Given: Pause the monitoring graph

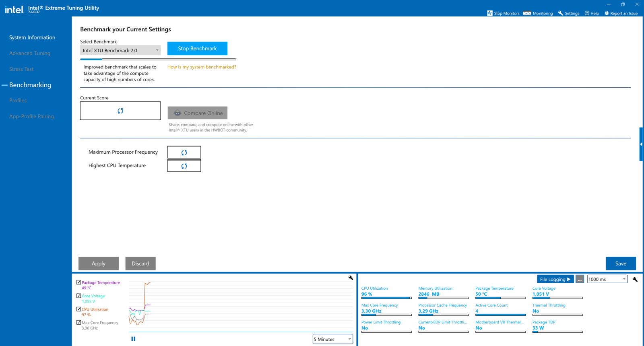Looking at the screenshot, I should coord(133,339).
